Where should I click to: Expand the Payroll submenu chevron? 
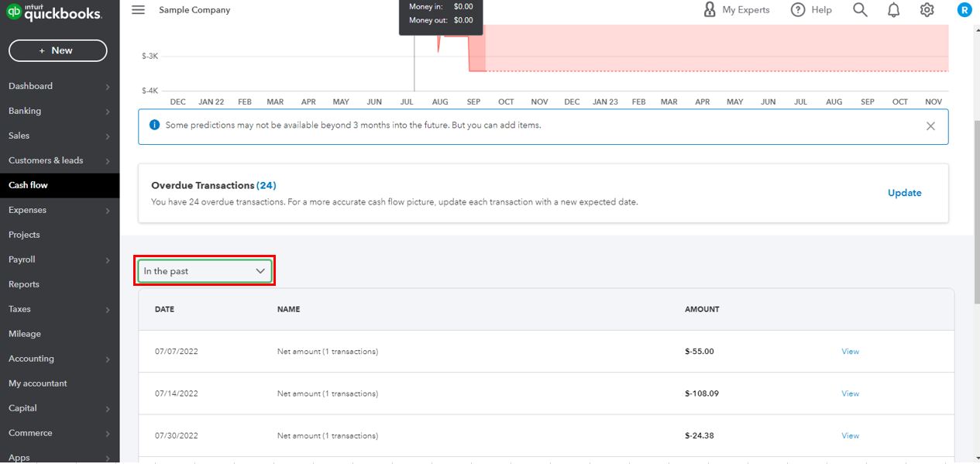pos(108,260)
